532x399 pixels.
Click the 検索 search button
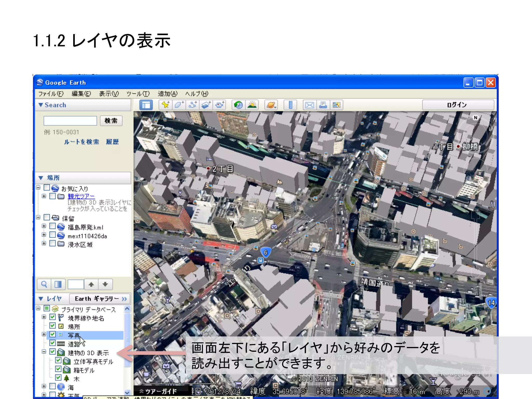(x=111, y=121)
